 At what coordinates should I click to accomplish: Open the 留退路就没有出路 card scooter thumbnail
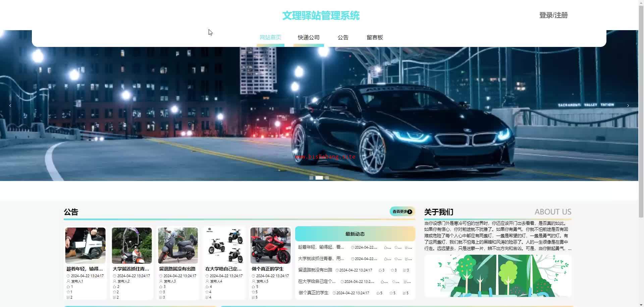(x=178, y=246)
